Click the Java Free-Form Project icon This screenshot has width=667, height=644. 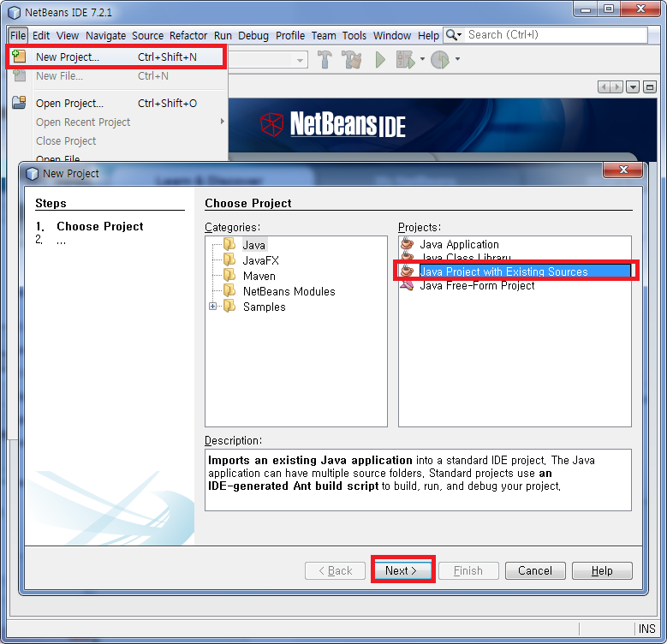[408, 284]
